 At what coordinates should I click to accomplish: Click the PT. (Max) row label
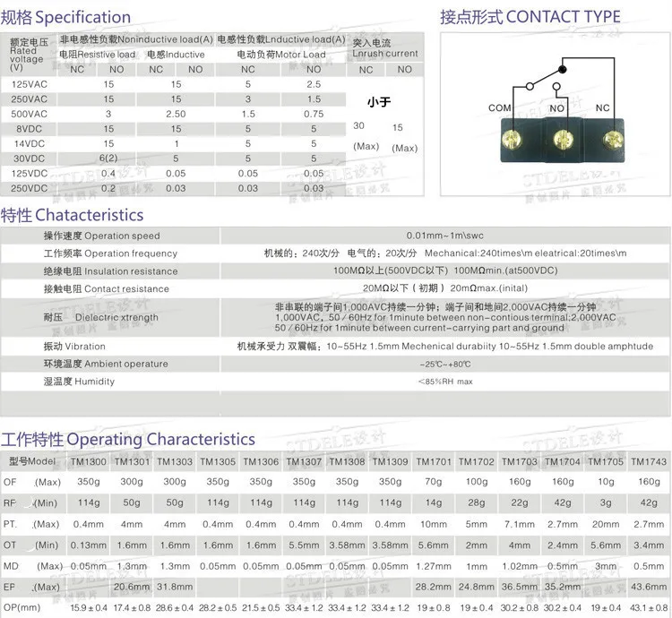(x=31, y=524)
